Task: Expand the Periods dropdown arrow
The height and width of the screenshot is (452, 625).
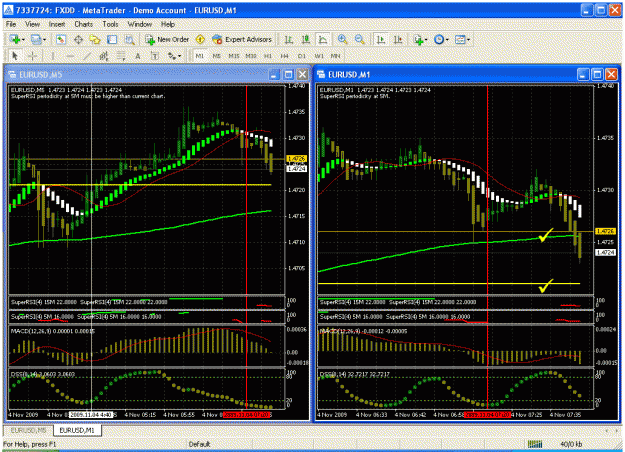Action: (x=447, y=39)
